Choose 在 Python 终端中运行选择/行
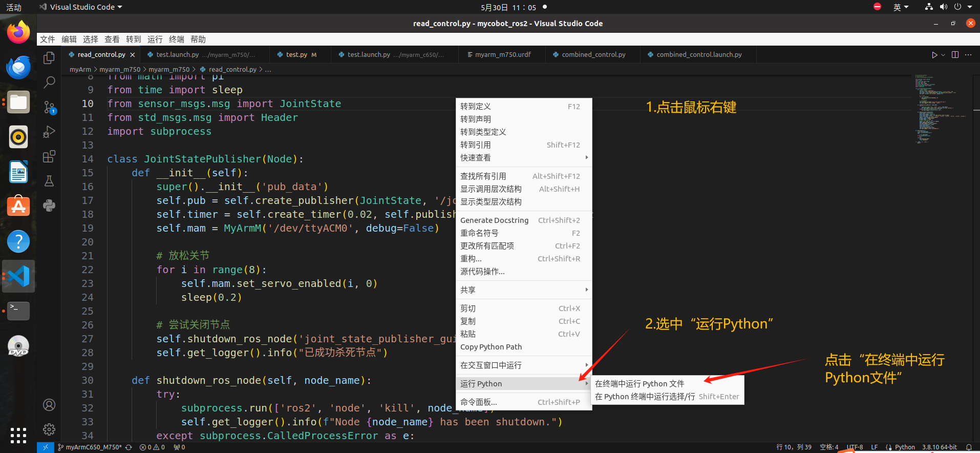This screenshot has height=453, width=980. [668, 397]
